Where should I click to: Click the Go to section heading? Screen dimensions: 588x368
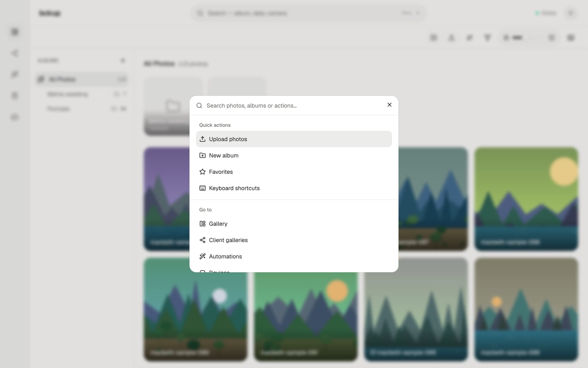(x=205, y=210)
